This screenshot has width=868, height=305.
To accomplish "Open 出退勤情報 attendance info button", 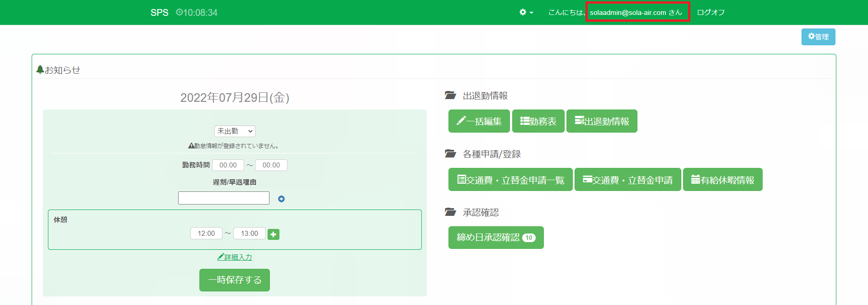I will tap(602, 121).
